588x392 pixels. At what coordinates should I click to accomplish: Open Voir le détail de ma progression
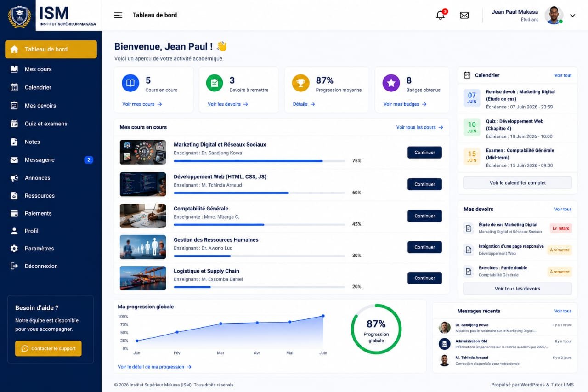click(x=154, y=367)
